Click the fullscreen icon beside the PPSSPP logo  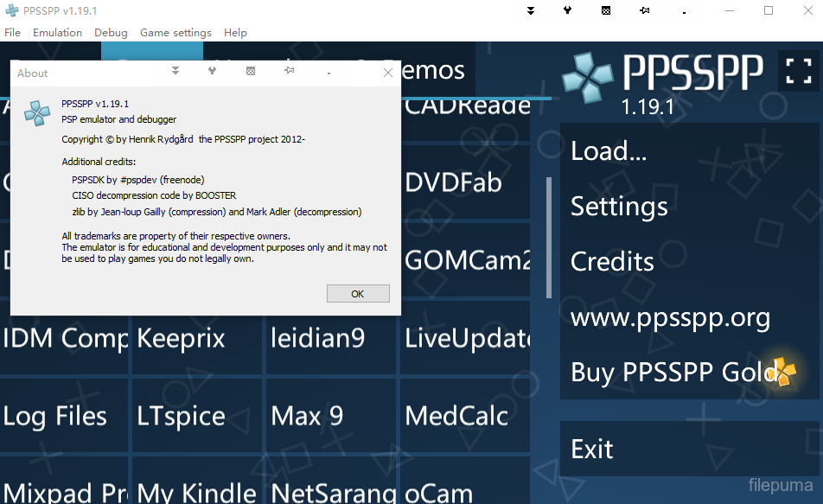798,71
